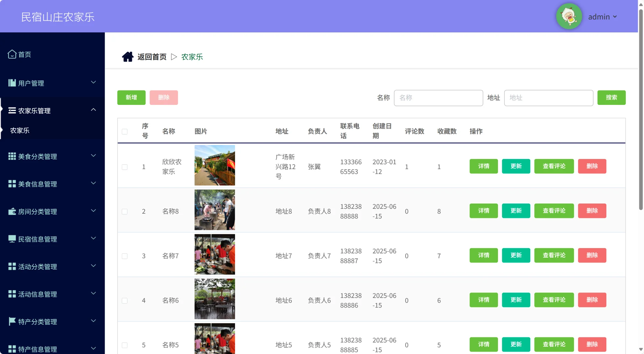Image resolution: width=644 pixels, height=354 pixels.
Task: Click the 农家乐管理 list icon
Action: pyautogui.click(x=12, y=110)
